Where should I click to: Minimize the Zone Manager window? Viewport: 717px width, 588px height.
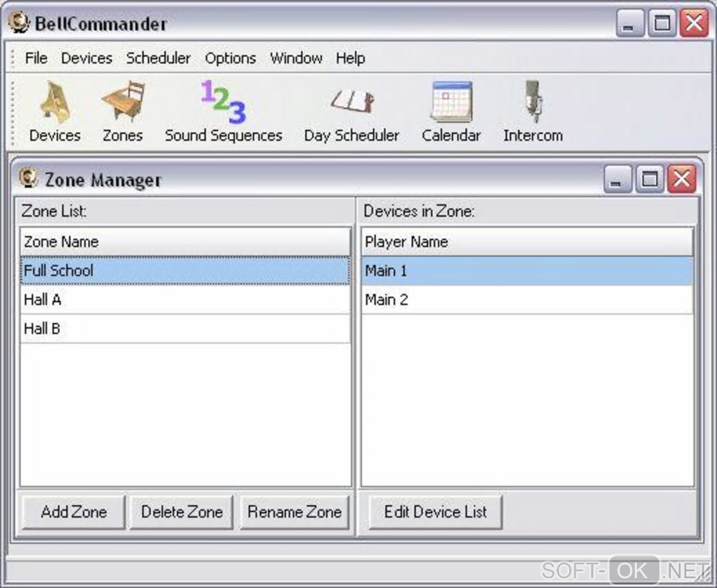tap(618, 178)
